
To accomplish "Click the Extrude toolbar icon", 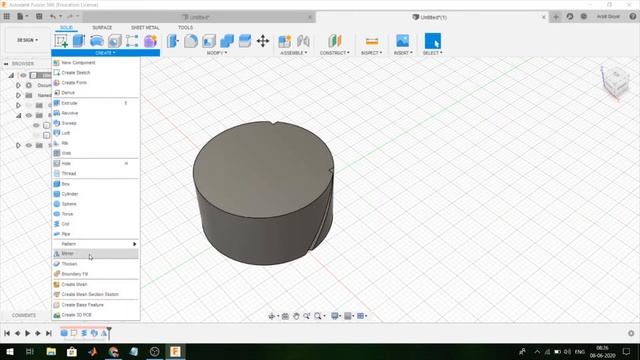I will (x=79, y=41).
